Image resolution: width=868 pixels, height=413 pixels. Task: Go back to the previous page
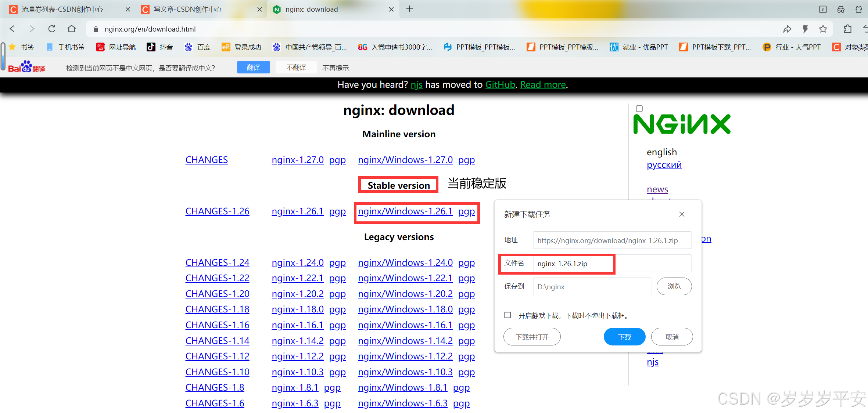tap(12, 29)
